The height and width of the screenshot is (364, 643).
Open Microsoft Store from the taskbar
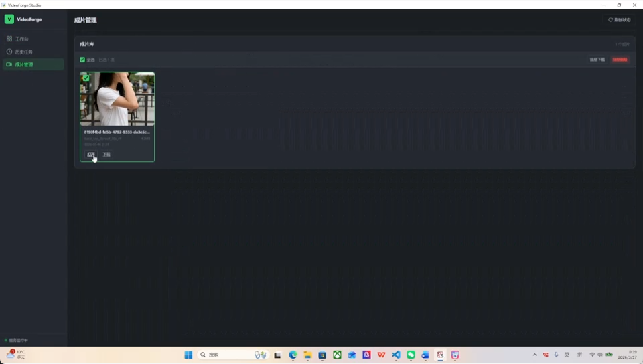322,355
